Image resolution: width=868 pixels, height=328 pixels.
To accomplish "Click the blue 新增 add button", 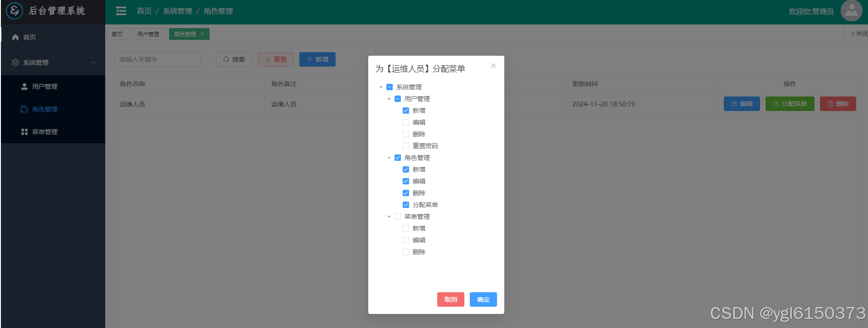I will tap(317, 59).
